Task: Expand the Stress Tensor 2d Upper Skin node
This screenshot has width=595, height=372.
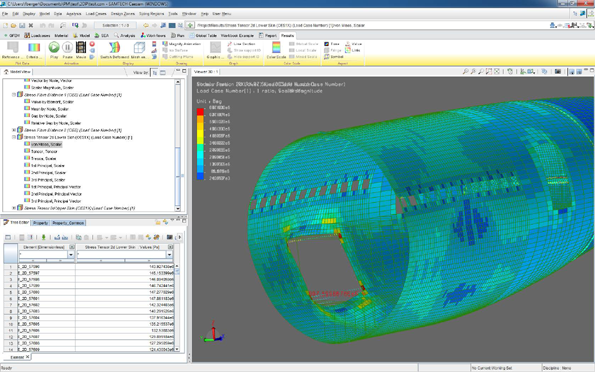Action: pos(14,208)
